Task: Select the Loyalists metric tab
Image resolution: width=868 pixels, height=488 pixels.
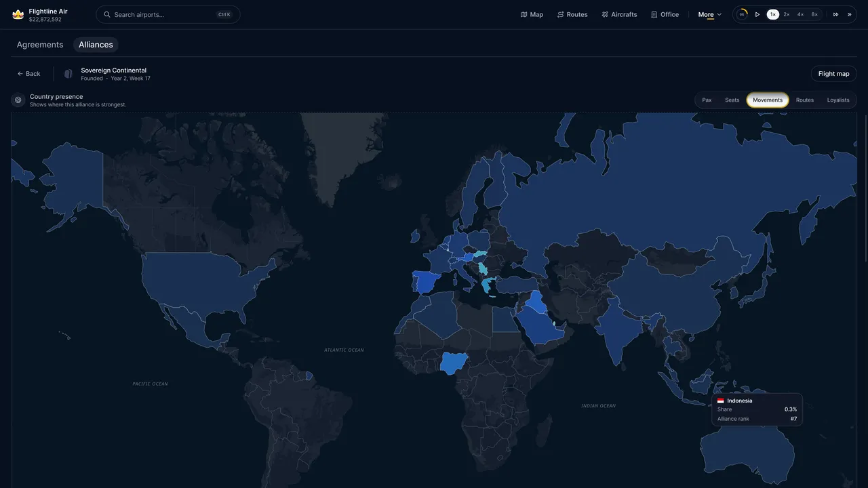Action: point(838,100)
